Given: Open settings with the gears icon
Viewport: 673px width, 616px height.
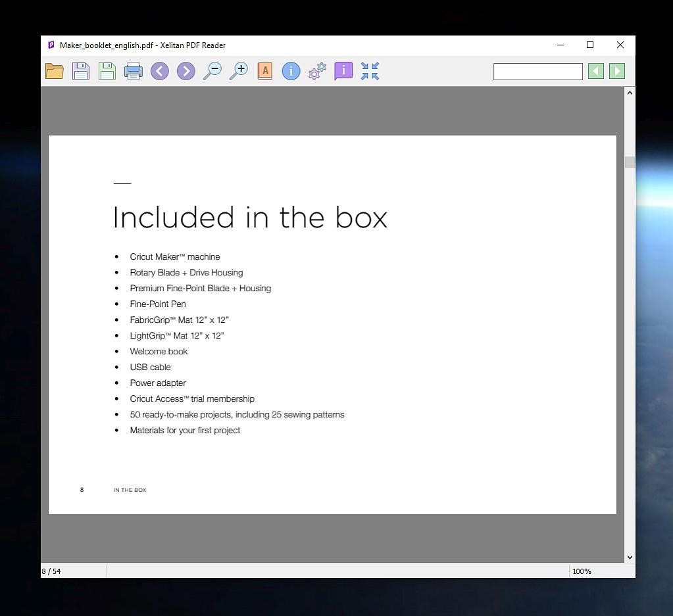Looking at the screenshot, I should [317, 71].
